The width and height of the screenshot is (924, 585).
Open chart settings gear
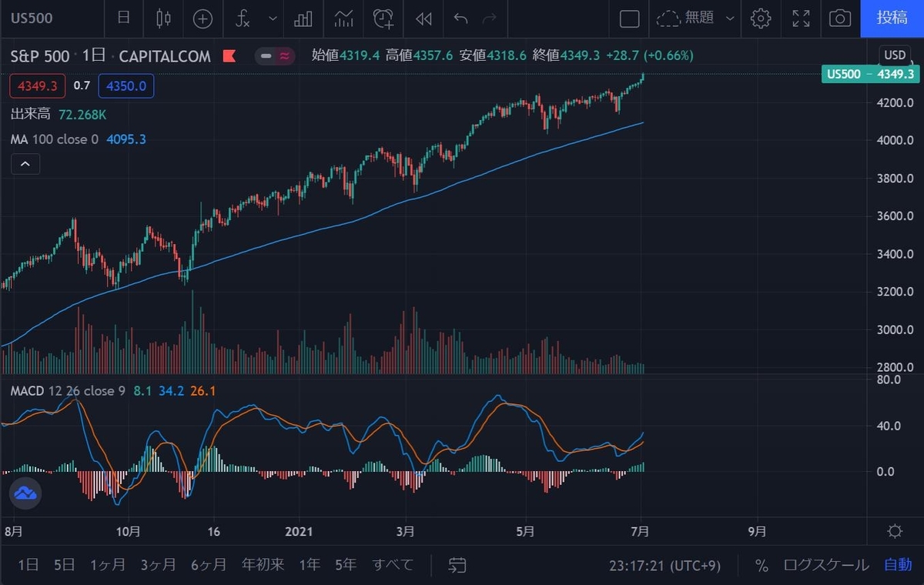(761, 18)
